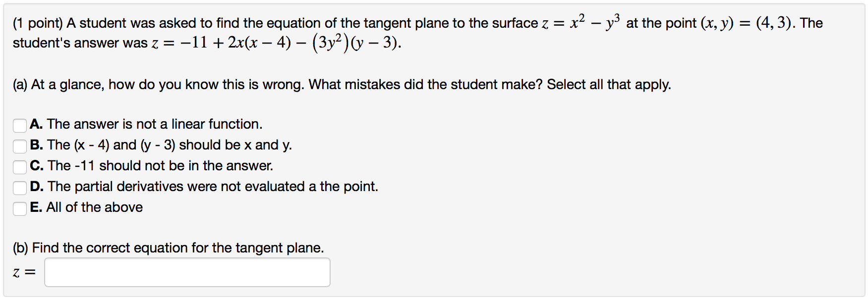Click the 'z =' label beside the answer box

point(24,272)
